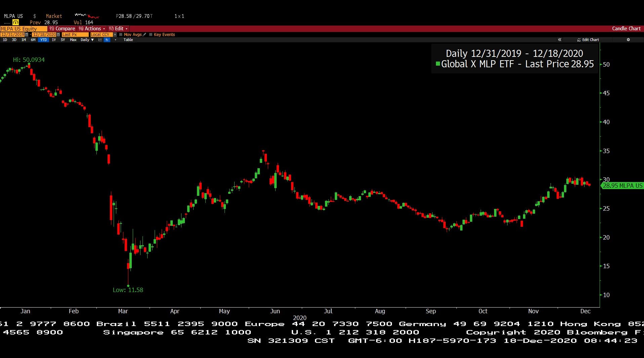This screenshot has width=644, height=358.
Task: Open the start date calendar picker icon
Action: coord(27,34)
